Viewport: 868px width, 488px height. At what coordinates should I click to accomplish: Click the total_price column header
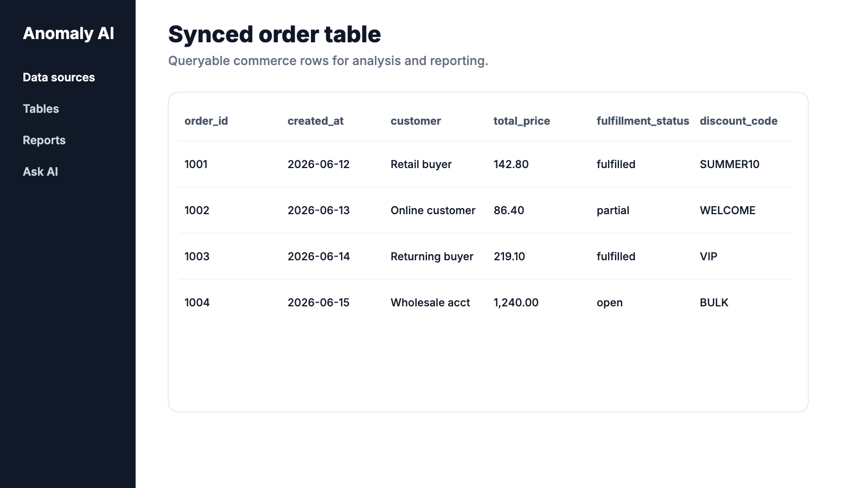click(x=521, y=121)
